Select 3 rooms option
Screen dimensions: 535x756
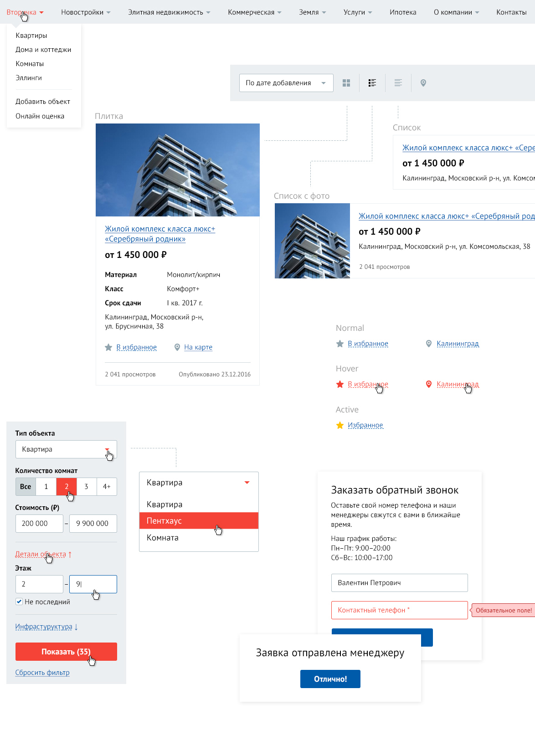point(87,487)
